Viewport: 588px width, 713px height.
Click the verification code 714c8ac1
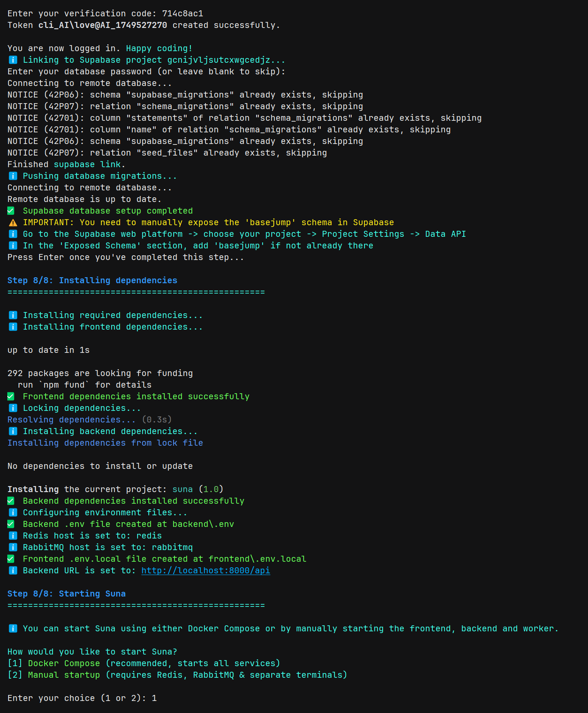tap(183, 13)
